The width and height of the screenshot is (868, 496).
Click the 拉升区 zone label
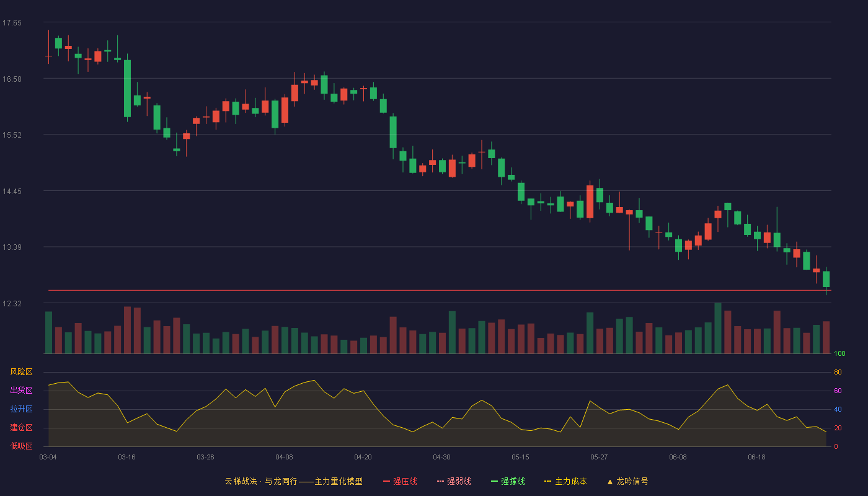(21, 409)
